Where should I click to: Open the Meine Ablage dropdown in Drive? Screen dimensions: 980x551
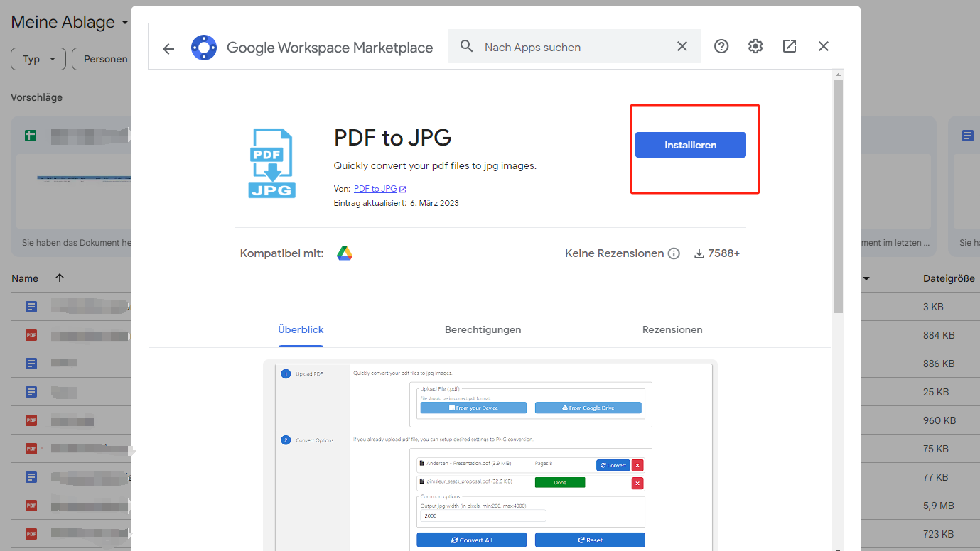click(x=70, y=22)
